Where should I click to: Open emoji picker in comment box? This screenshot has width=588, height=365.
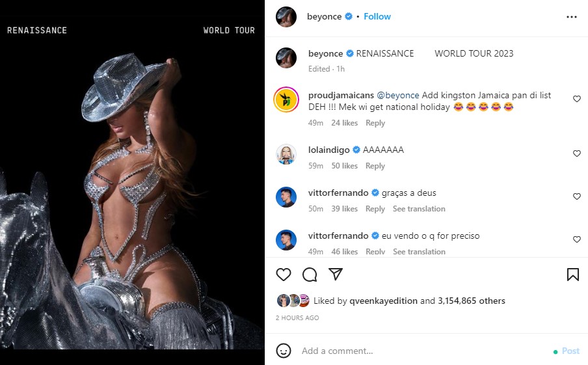(284, 351)
